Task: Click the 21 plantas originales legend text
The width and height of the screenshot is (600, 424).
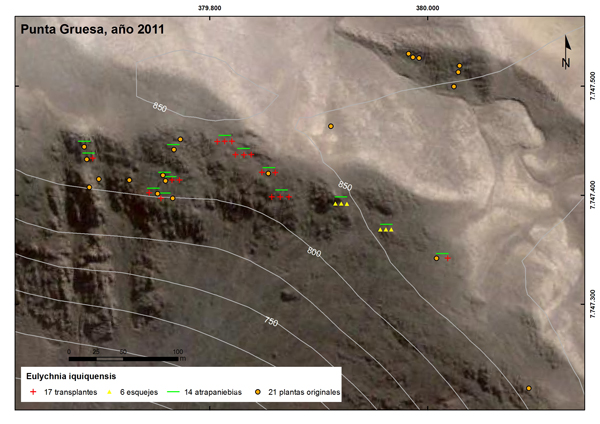Action: pos(303,393)
